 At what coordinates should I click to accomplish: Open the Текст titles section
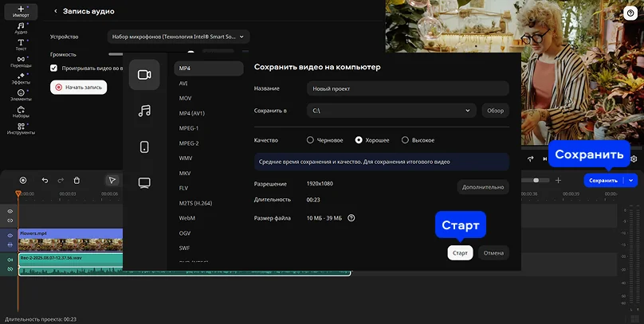[x=21, y=45]
